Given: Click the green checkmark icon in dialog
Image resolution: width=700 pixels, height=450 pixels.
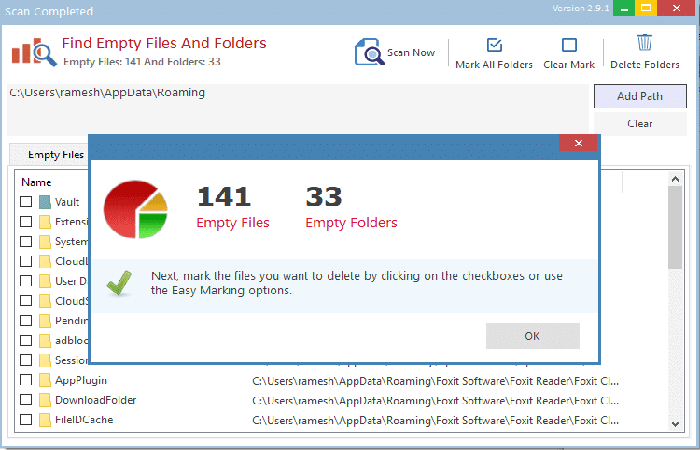Looking at the screenshot, I should click(x=119, y=283).
